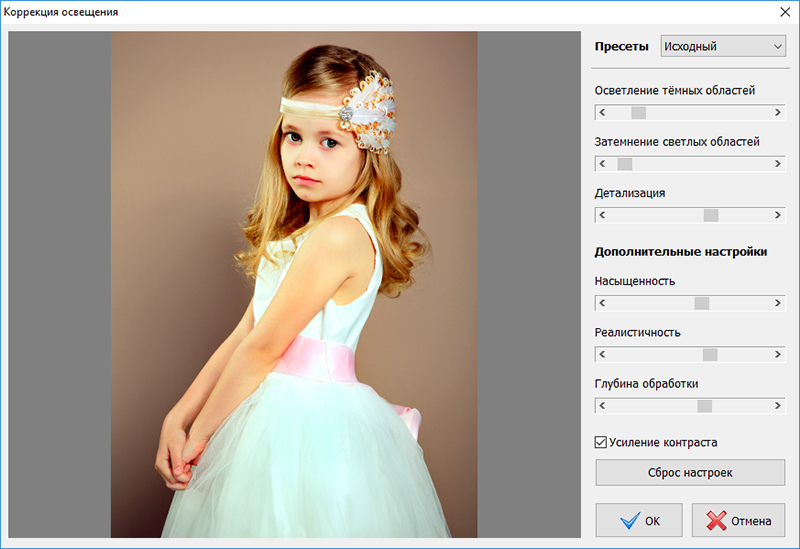
Task: Click right arrow of Детализация slider
Action: click(x=778, y=215)
